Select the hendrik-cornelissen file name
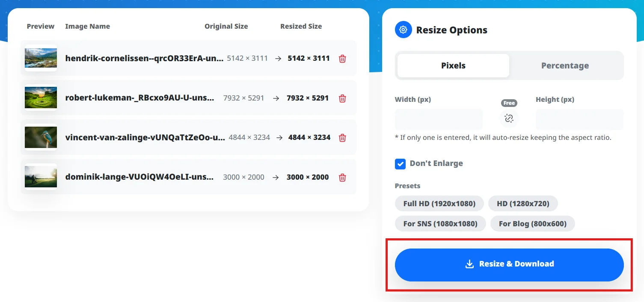The width and height of the screenshot is (644, 302). (x=144, y=59)
